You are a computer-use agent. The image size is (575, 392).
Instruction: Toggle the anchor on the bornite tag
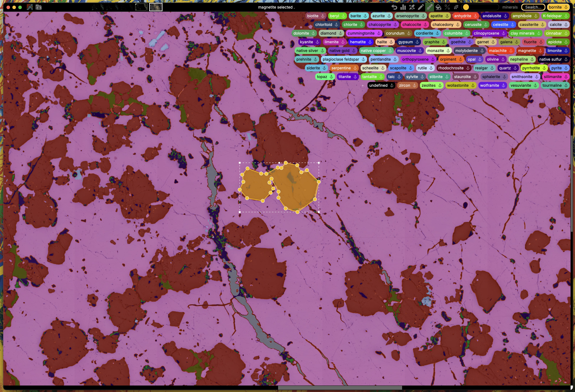[566, 7]
